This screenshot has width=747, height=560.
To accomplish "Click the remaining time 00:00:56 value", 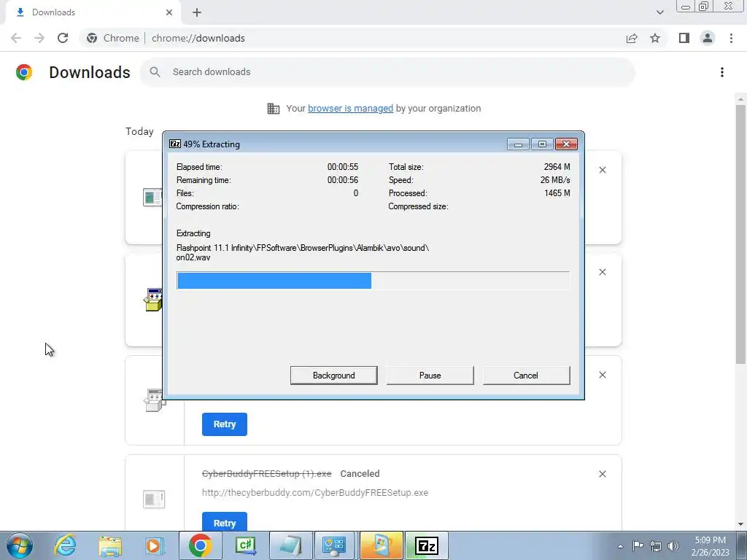I will pos(343,180).
